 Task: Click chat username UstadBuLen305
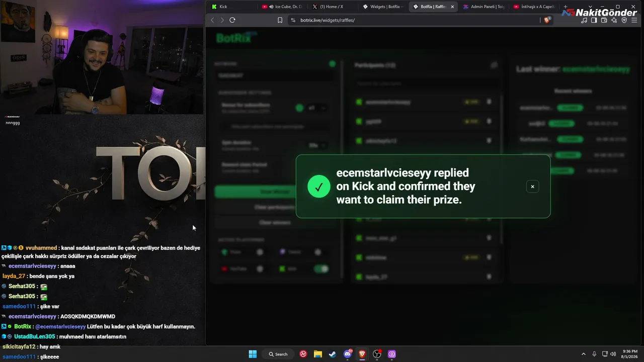point(35,336)
